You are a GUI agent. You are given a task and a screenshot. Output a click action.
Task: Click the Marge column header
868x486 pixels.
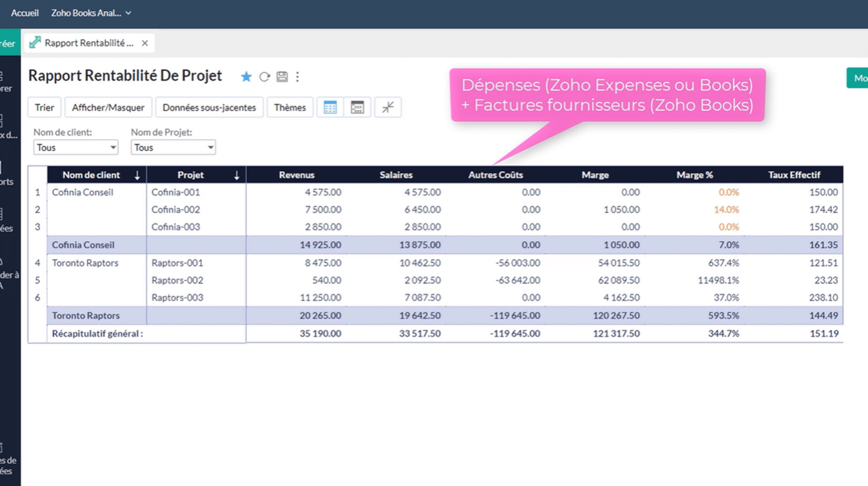pos(595,175)
